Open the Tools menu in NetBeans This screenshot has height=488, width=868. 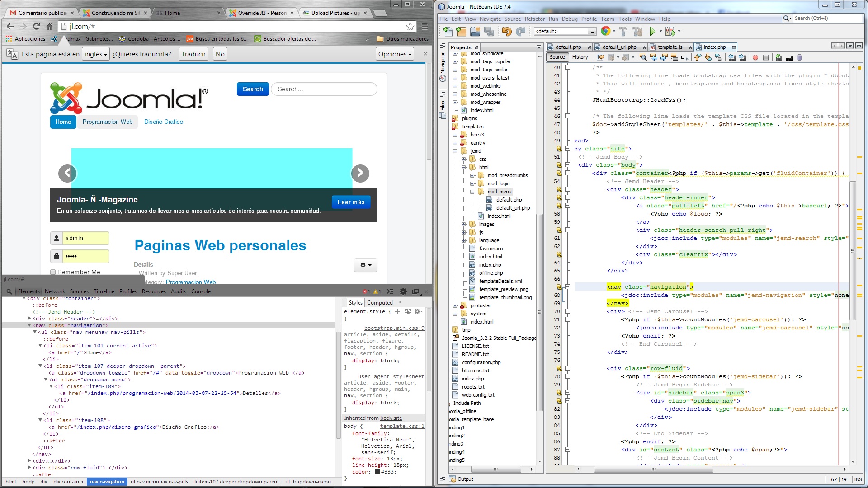(625, 19)
